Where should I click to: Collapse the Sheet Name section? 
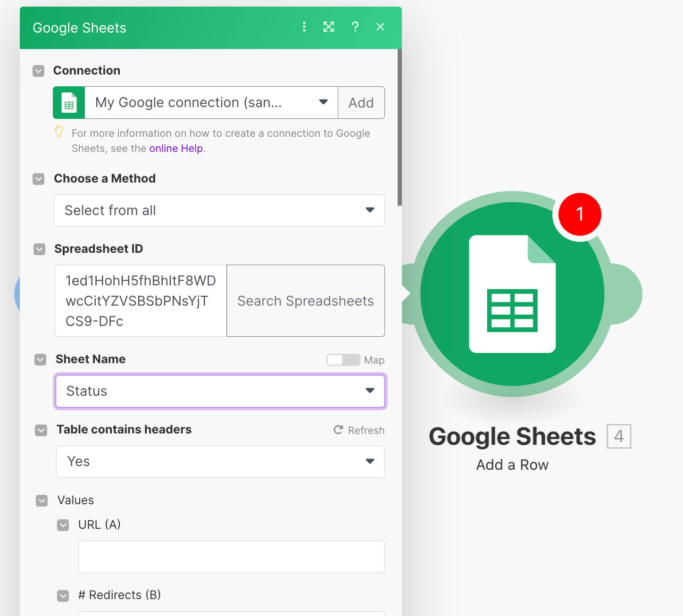click(x=41, y=359)
